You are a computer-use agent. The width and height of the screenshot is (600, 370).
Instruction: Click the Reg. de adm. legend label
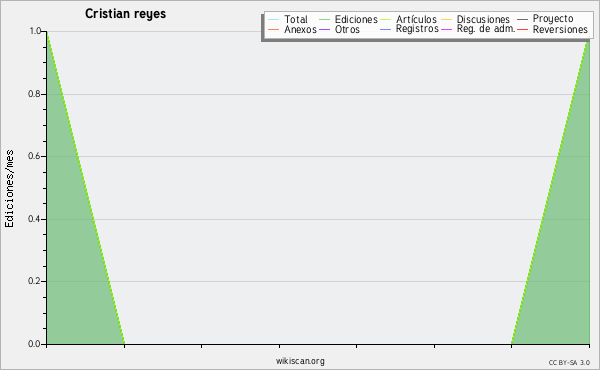[x=486, y=29]
